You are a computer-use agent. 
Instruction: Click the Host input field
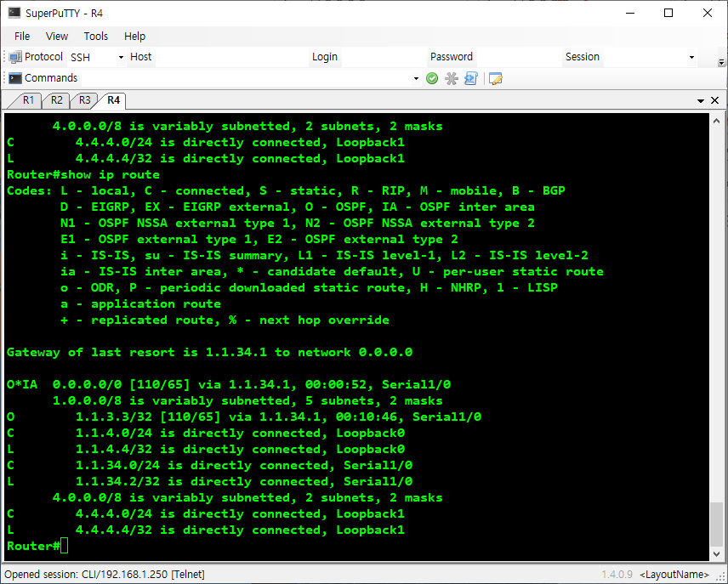coord(231,57)
